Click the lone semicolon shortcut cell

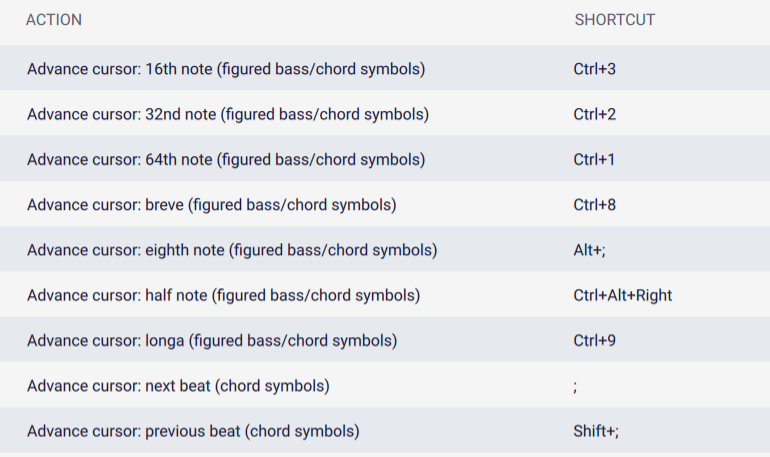575,387
